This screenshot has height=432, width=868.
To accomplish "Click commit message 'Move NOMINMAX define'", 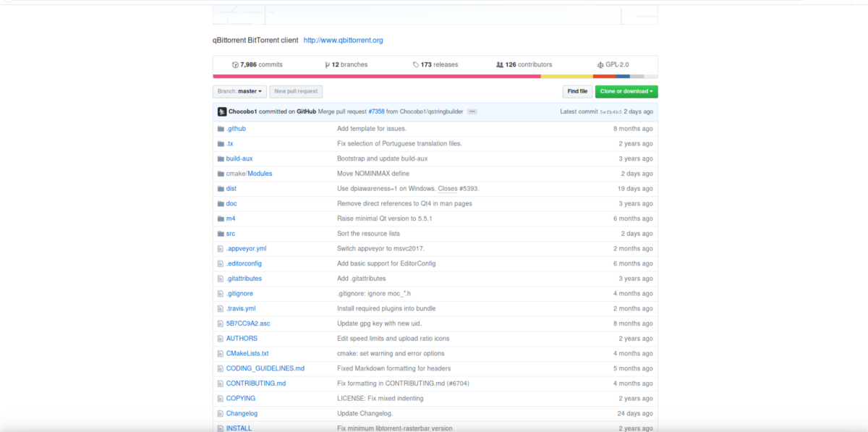I will (373, 174).
